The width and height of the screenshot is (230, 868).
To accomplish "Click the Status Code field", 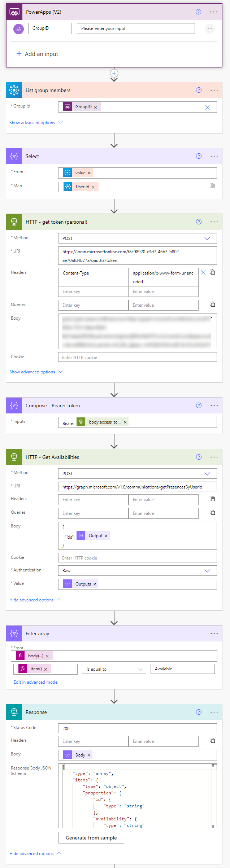I will pos(137,728).
